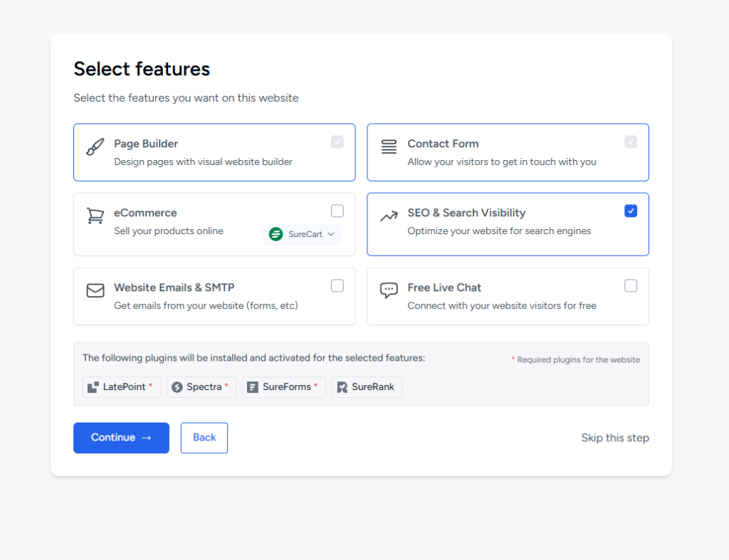Select the Free Live Chat card title
The image size is (729, 560).
point(444,287)
